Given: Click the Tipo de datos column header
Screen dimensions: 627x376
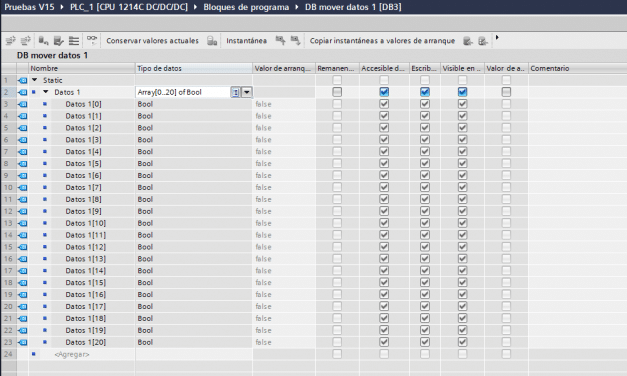Looking at the screenshot, I should [194, 68].
